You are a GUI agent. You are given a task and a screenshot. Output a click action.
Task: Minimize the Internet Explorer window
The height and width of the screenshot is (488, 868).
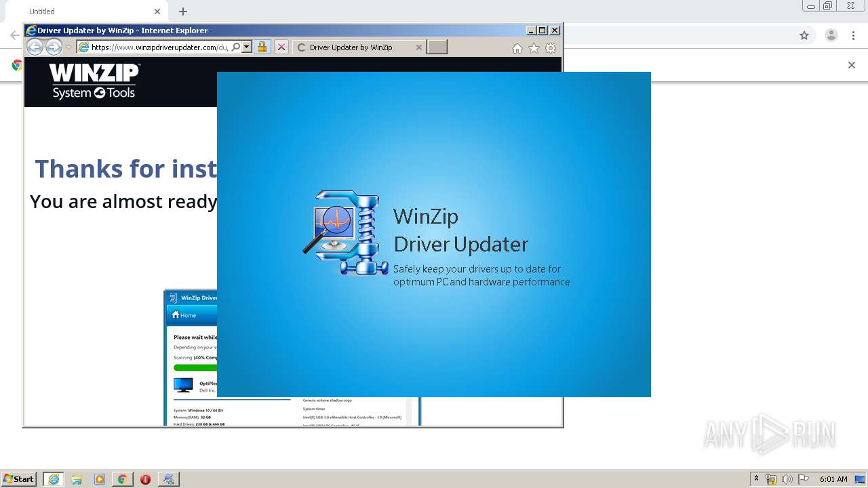pos(531,30)
